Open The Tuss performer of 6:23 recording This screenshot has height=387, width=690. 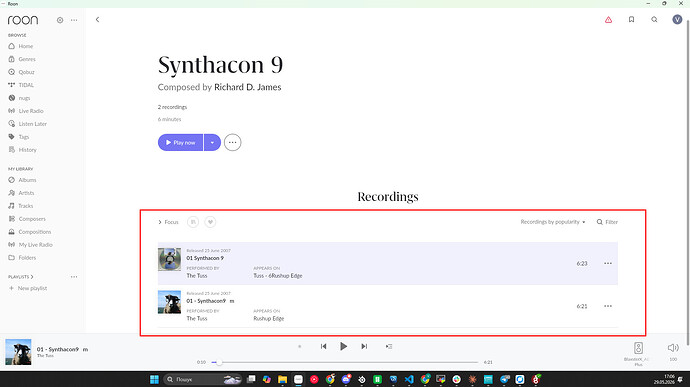197,276
